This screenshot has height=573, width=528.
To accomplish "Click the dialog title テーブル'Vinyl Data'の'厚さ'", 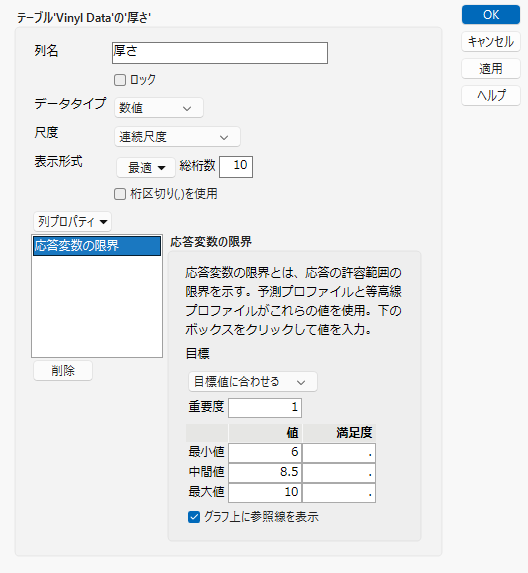I will click(x=84, y=18).
